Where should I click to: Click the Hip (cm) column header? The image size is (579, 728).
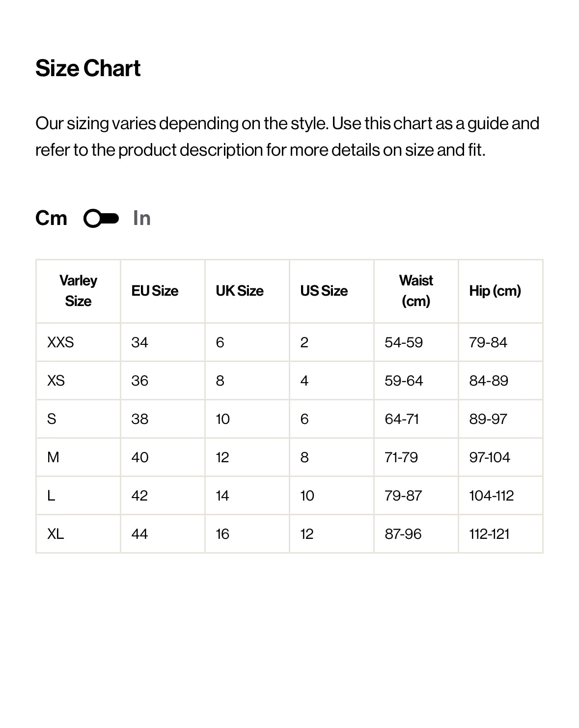(495, 291)
